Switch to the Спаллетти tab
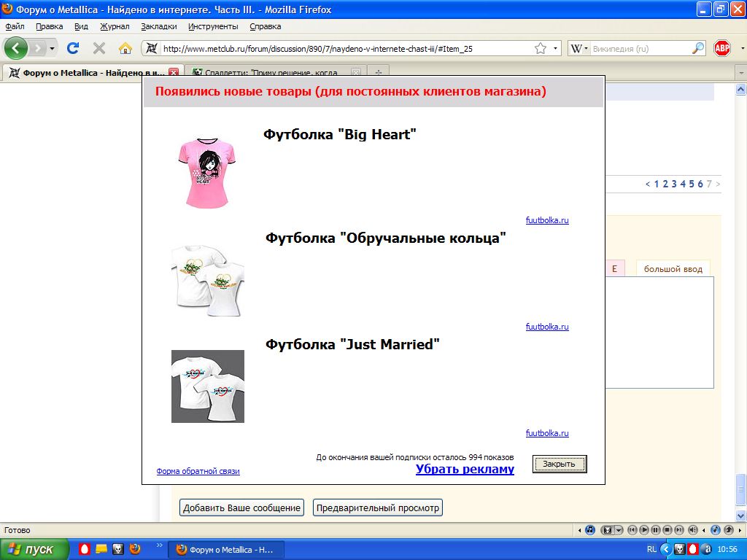This screenshot has height=560, width=747. coord(270,73)
